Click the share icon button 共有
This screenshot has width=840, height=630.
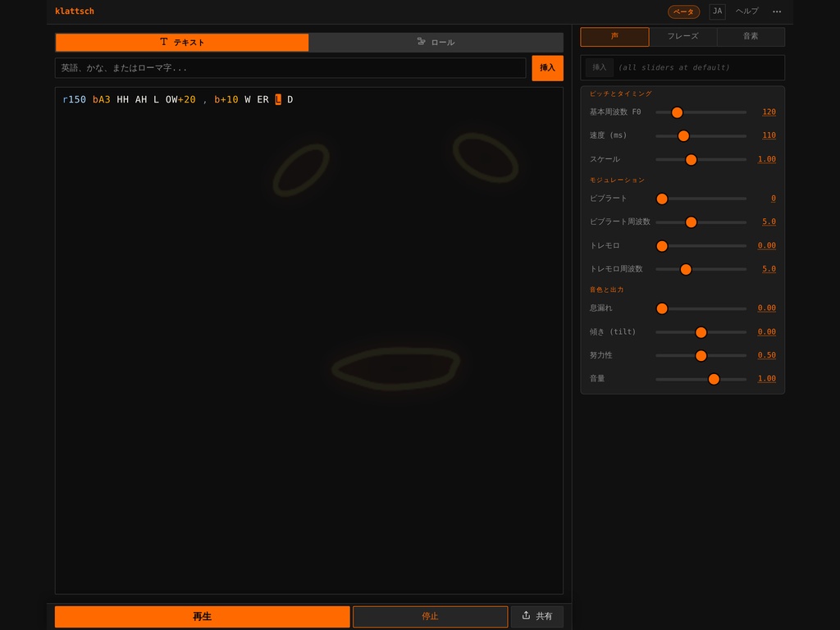[536, 616]
